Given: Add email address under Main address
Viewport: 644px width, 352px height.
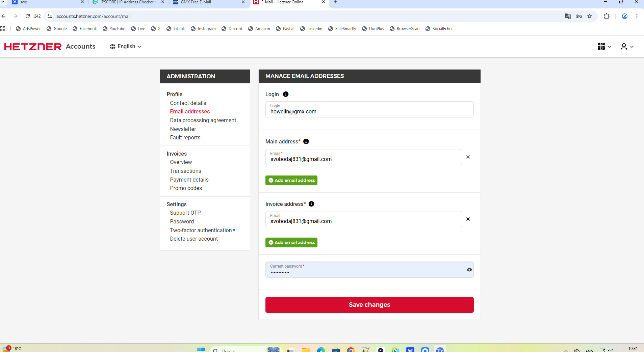Looking at the screenshot, I should tap(291, 181).
